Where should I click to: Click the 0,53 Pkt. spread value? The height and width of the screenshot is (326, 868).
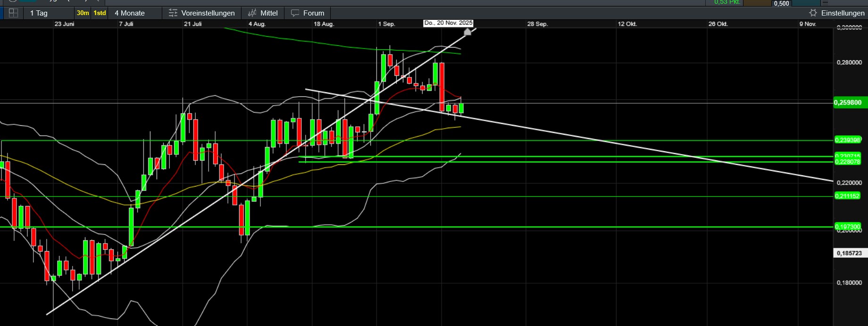(727, 2)
